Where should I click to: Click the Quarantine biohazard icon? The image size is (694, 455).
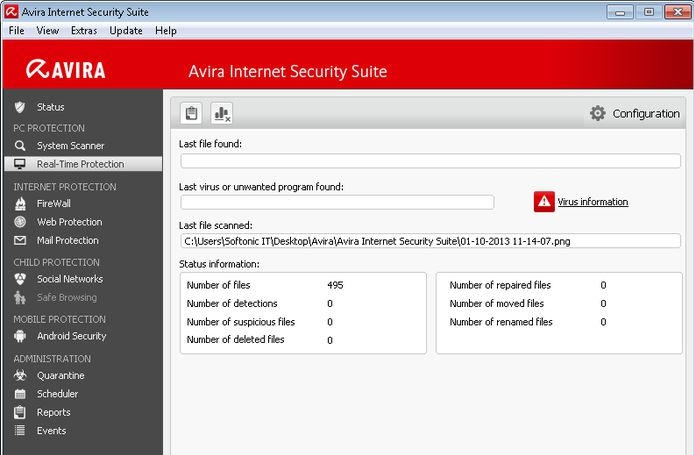(20, 375)
